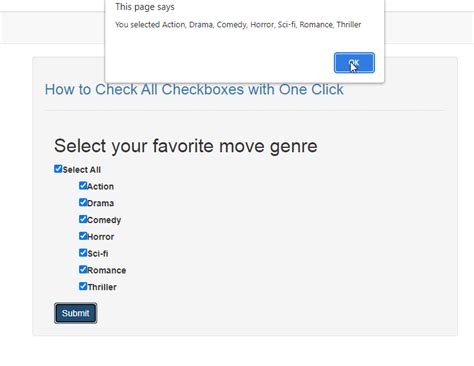The height and width of the screenshot is (366, 474).
Task: Click OK in the alert dialog
Action: 354,63
